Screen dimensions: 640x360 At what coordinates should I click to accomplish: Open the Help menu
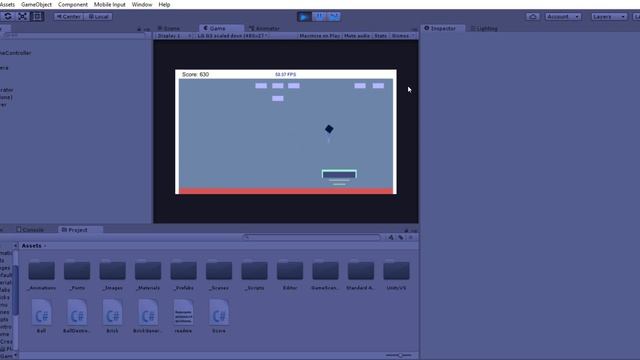tap(164, 4)
